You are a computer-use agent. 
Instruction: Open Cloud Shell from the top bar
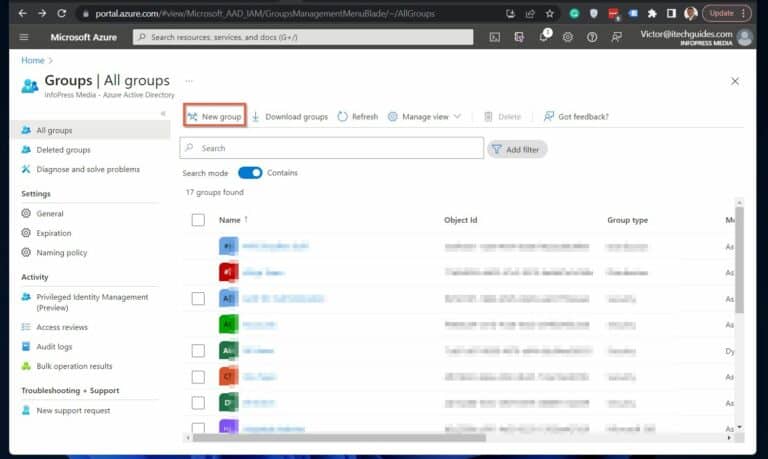point(495,37)
